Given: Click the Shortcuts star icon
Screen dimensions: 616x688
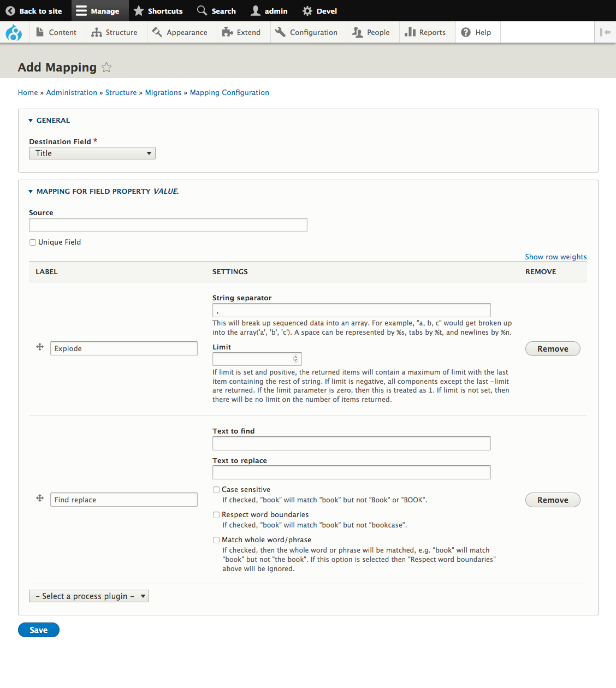Looking at the screenshot, I should pyautogui.click(x=138, y=10).
